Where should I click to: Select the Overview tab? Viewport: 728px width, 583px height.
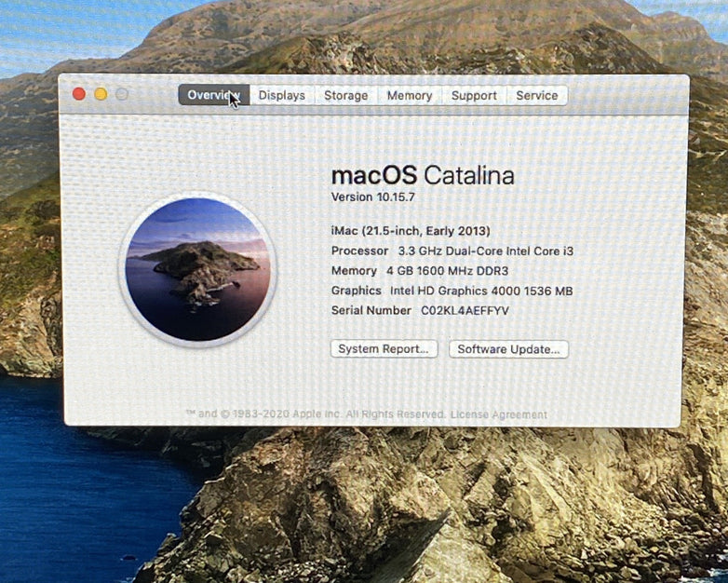[x=214, y=95]
